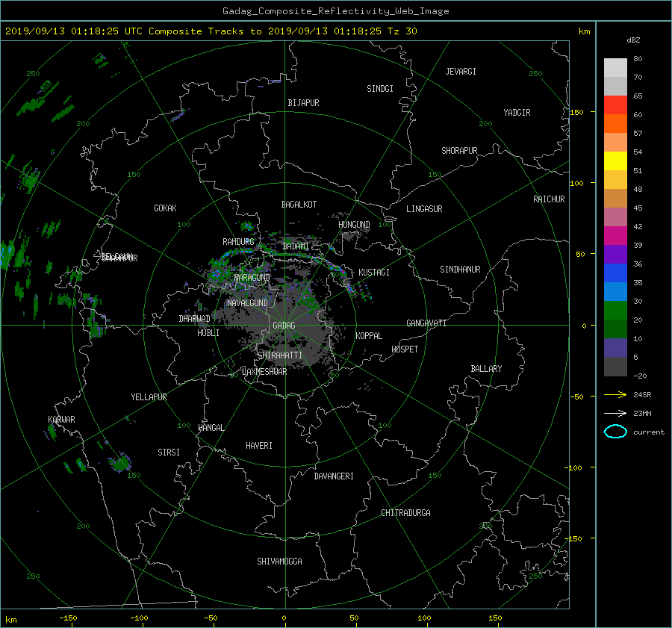Click the blue 35-36 dBZ color swatch
This screenshot has width=672, height=628.
coord(615,273)
